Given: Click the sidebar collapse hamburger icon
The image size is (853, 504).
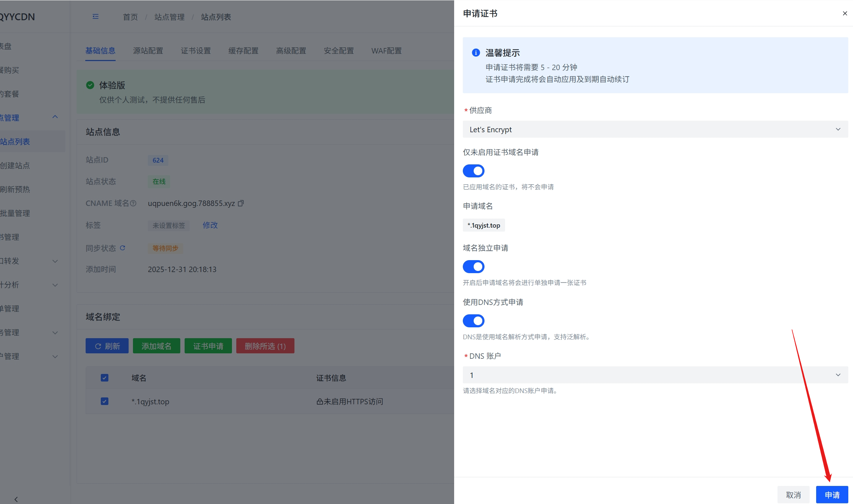Looking at the screenshot, I should (x=95, y=17).
